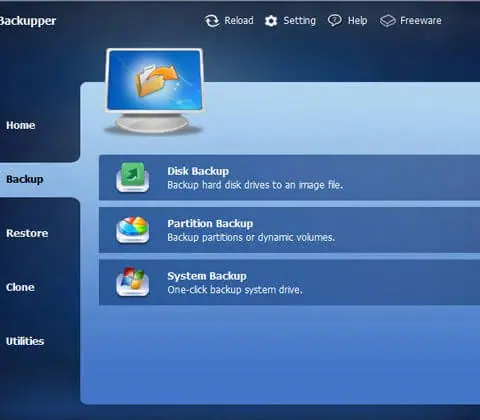
Task: Click the monitor with folder illustration
Action: pyautogui.click(x=154, y=91)
